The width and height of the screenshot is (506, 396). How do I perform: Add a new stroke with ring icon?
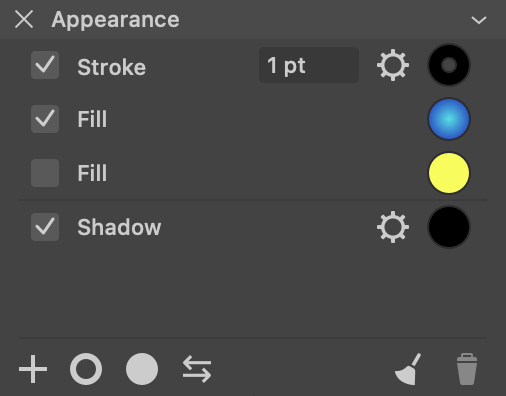[x=86, y=369]
